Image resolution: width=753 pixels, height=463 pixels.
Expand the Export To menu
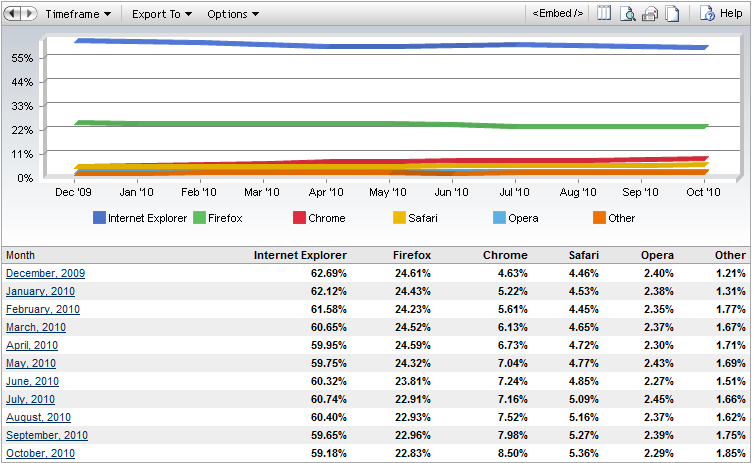pyautogui.click(x=161, y=14)
